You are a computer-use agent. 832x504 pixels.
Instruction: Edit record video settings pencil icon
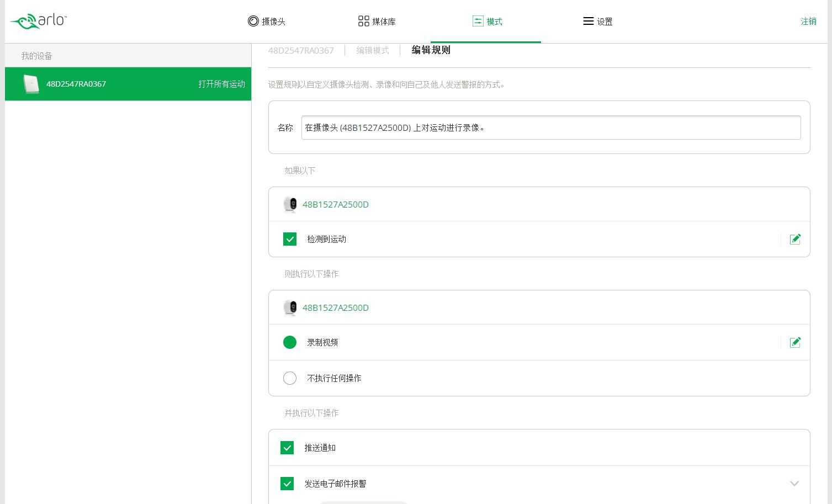click(795, 342)
